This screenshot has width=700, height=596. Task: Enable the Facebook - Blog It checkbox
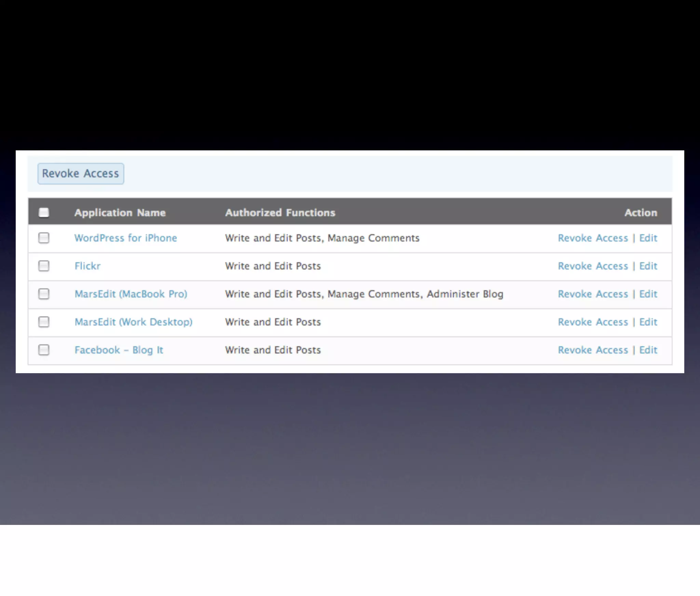coord(44,350)
